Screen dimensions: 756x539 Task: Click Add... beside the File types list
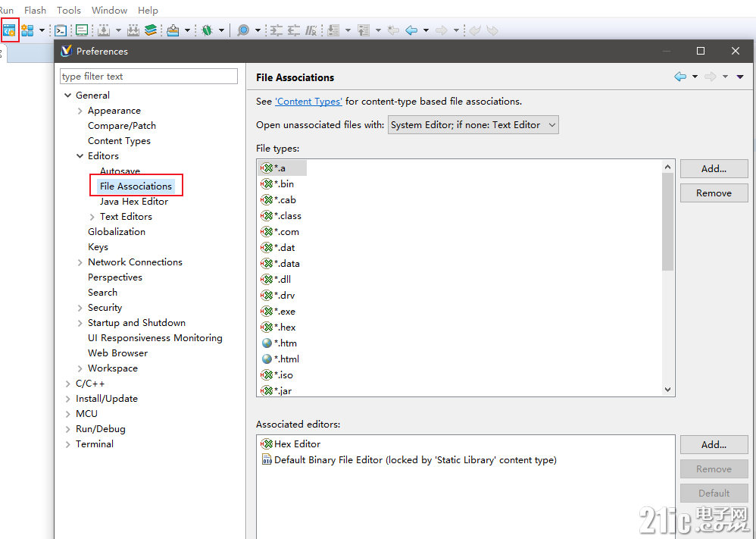click(714, 169)
